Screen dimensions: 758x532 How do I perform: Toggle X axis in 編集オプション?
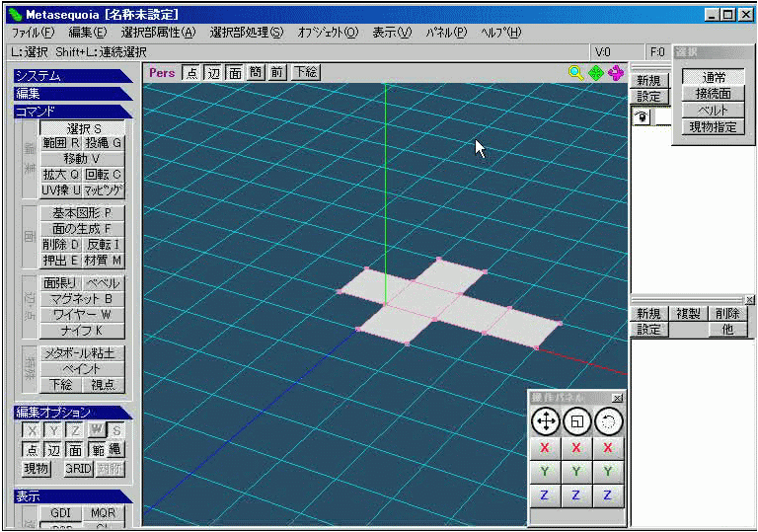coord(32,430)
